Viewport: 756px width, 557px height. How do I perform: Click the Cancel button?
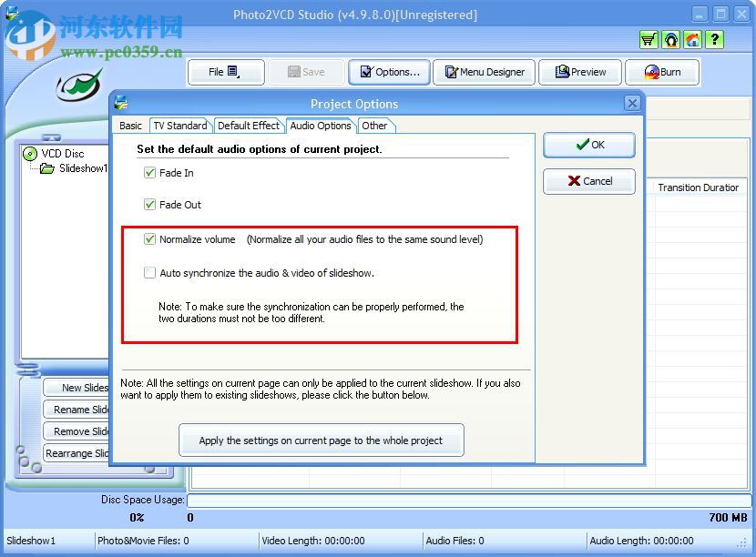pyautogui.click(x=589, y=181)
